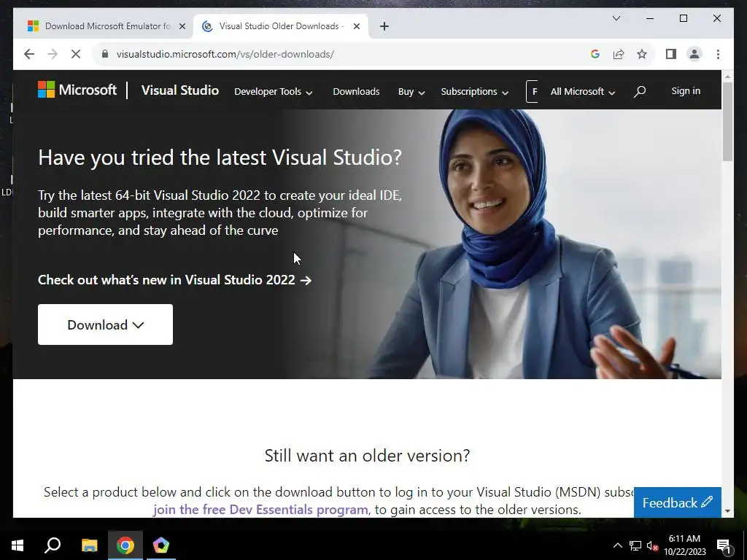747x560 pixels.
Task: Click the scrollbar down arrow
Action: [x=727, y=511]
